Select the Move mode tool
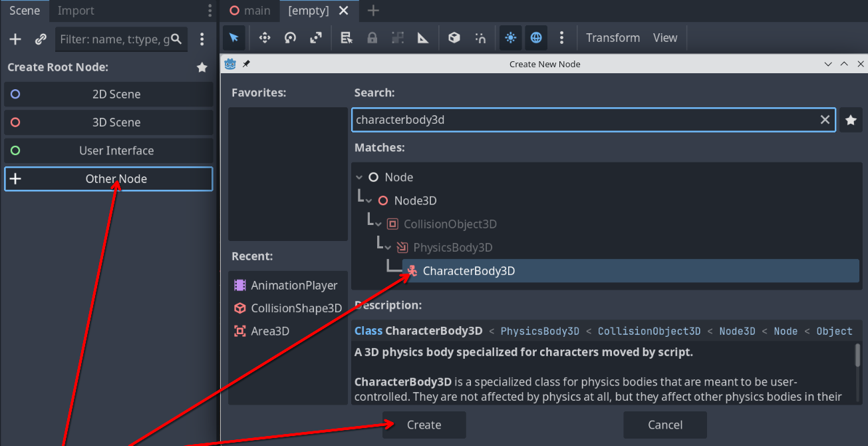The width and height of the screenshot is (868, 446). pos(265,38)
